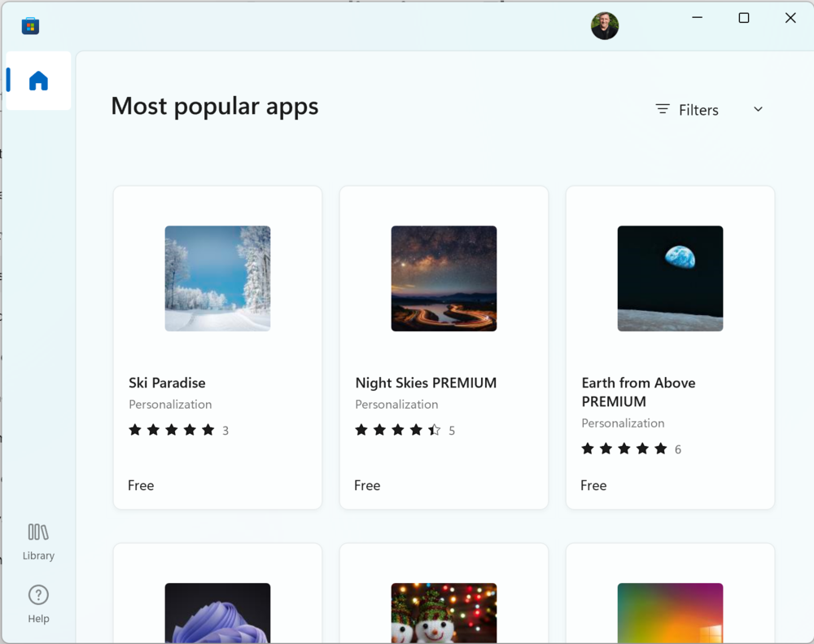Click the Filters lines icon

(x=663, y=109)
